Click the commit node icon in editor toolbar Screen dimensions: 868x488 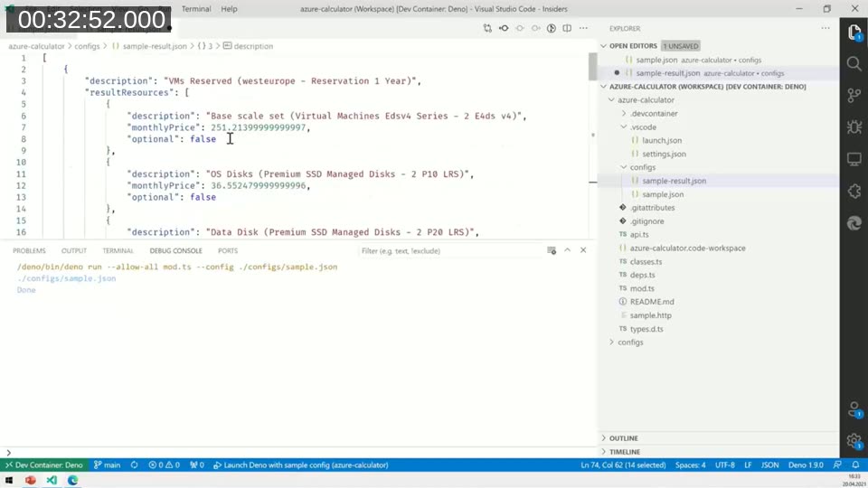click(x=504, y=28)
